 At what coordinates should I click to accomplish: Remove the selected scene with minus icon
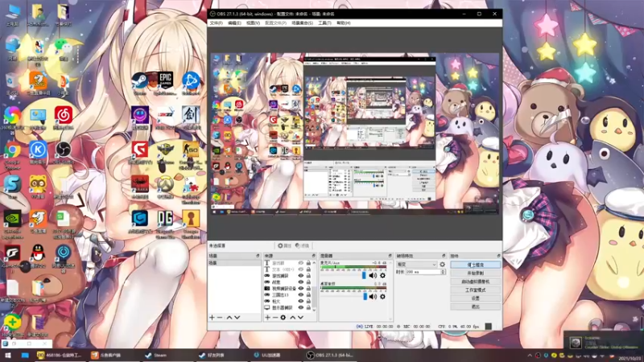click(x=220, y=317)
